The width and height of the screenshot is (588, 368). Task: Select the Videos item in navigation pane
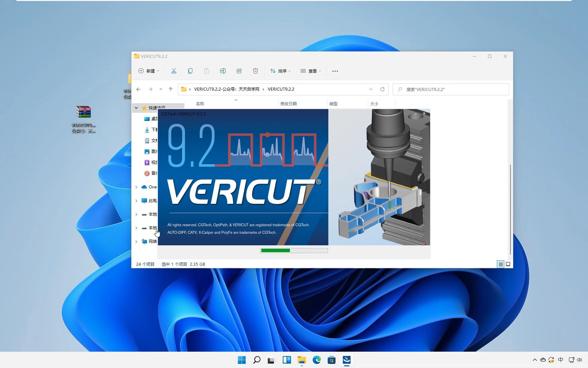click(151, 162)
